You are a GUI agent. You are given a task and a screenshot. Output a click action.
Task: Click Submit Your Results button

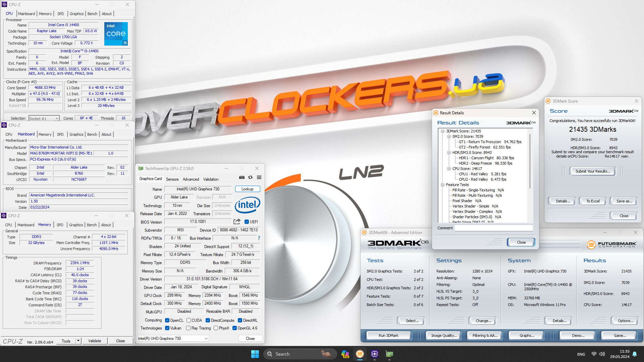593,171
